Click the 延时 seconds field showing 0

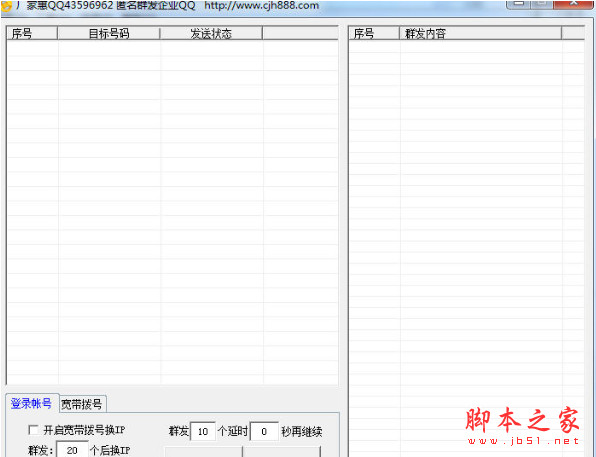pyautogui.click(x=264, y=432)
